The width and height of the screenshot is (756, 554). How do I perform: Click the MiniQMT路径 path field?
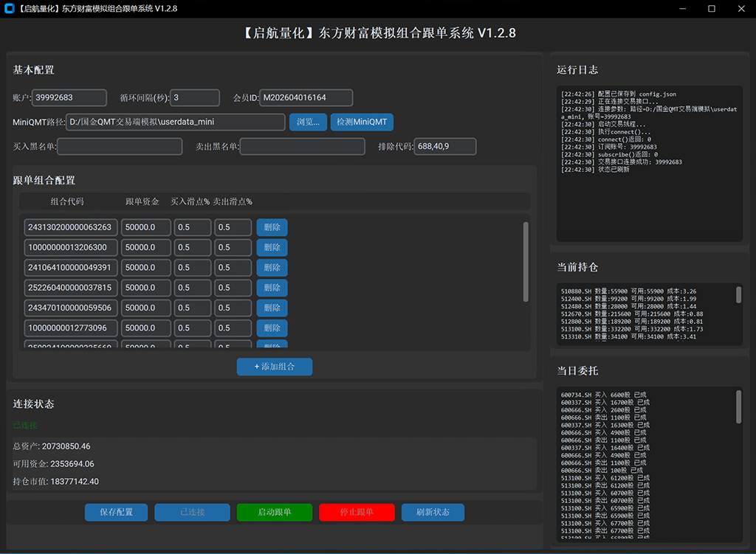tap(176, 122)
